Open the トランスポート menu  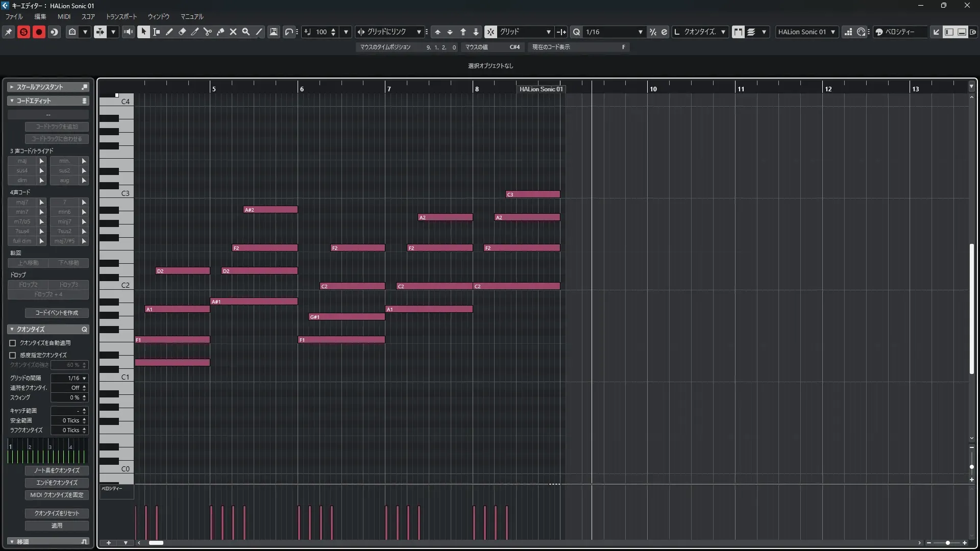(121, 16)
